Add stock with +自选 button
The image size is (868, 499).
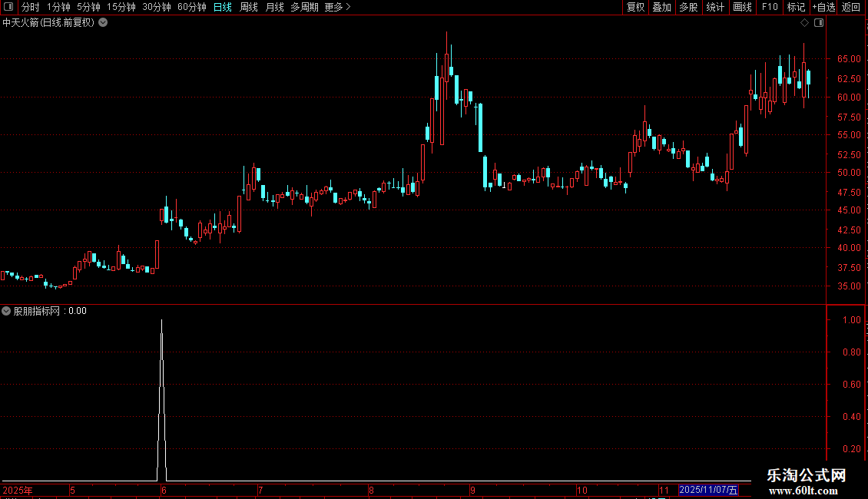pyautogui.click(x=823, y=7)
